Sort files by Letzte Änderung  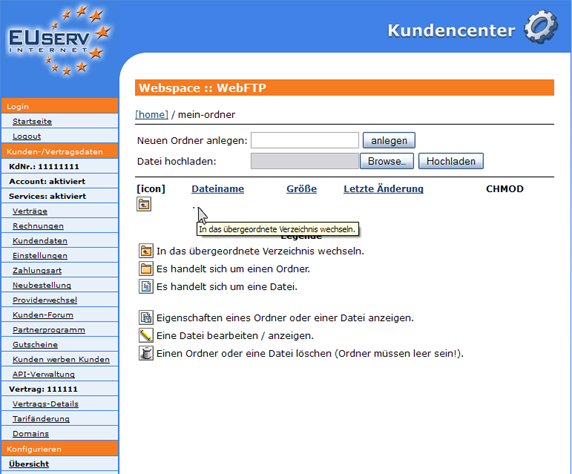point(383,189)
